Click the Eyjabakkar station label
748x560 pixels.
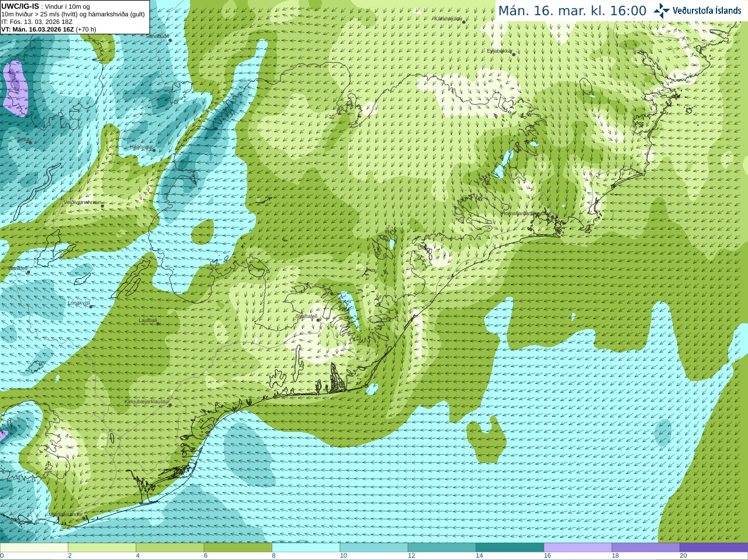coord(500,51)
